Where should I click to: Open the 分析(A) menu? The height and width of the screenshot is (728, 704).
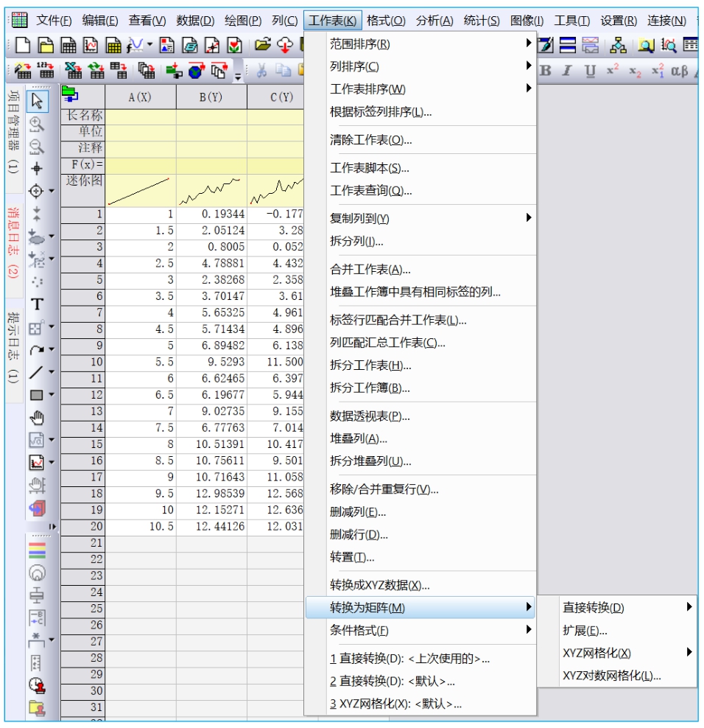434,21
